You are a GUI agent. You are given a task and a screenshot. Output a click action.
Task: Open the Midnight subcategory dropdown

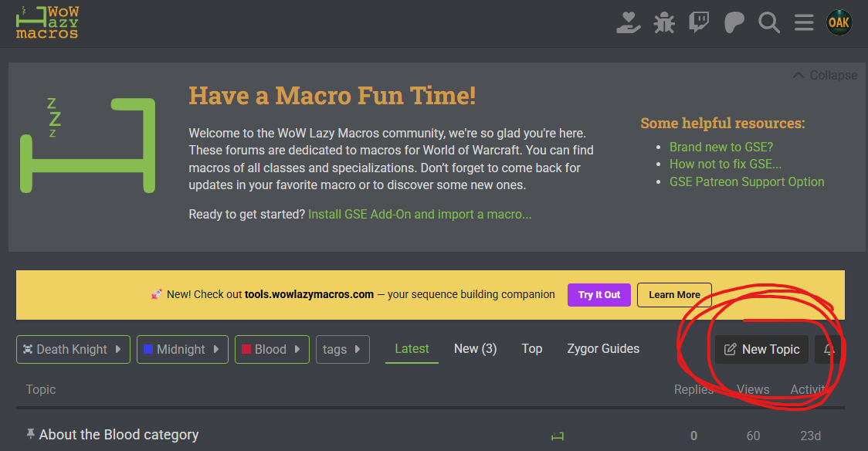182,350
